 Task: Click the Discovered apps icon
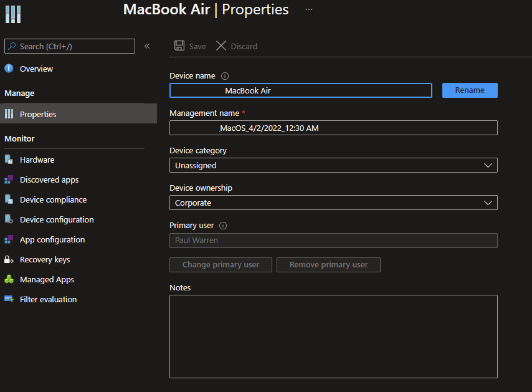[x=9, y=179]
